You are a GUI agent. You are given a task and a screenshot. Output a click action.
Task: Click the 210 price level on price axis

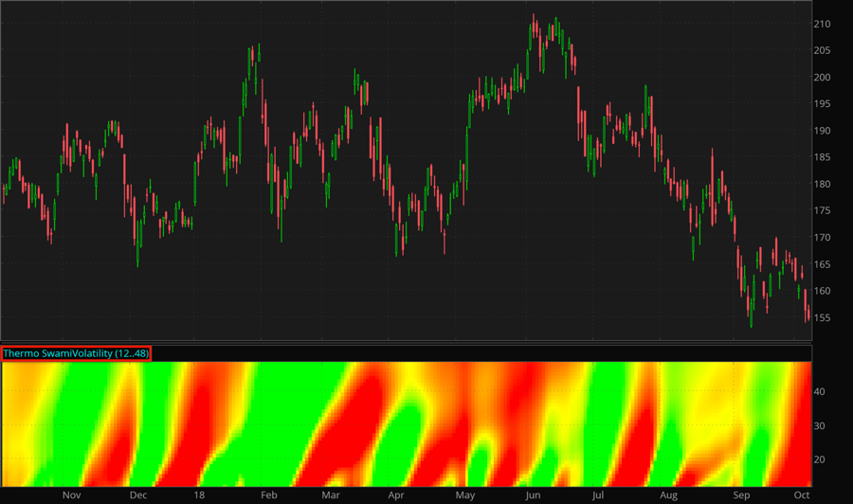(x=822, y=24)
